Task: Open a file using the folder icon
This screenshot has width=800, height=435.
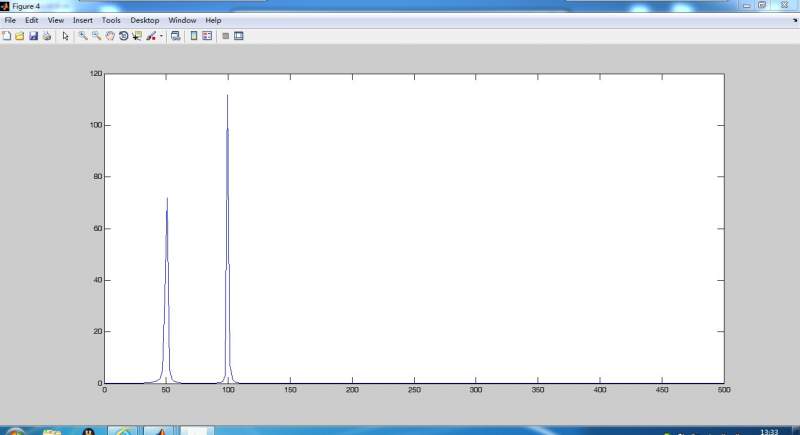Action: pyautogui.click(x=20, y=36)
